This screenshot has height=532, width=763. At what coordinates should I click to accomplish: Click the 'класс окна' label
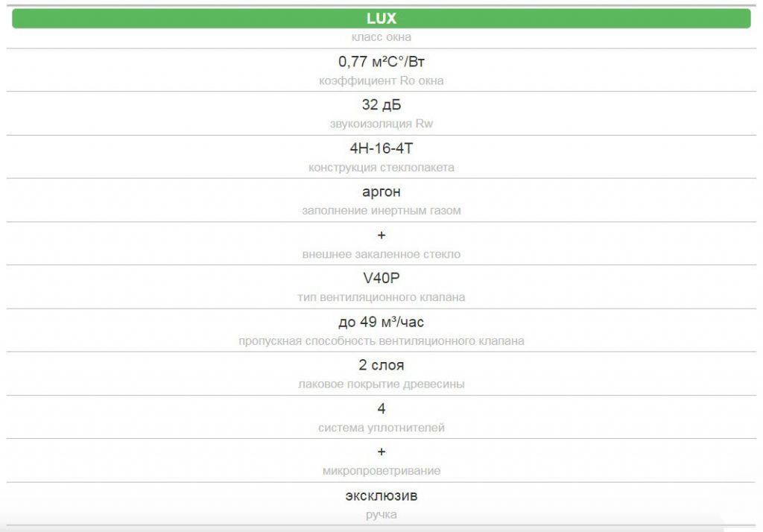tap(381, 37)
